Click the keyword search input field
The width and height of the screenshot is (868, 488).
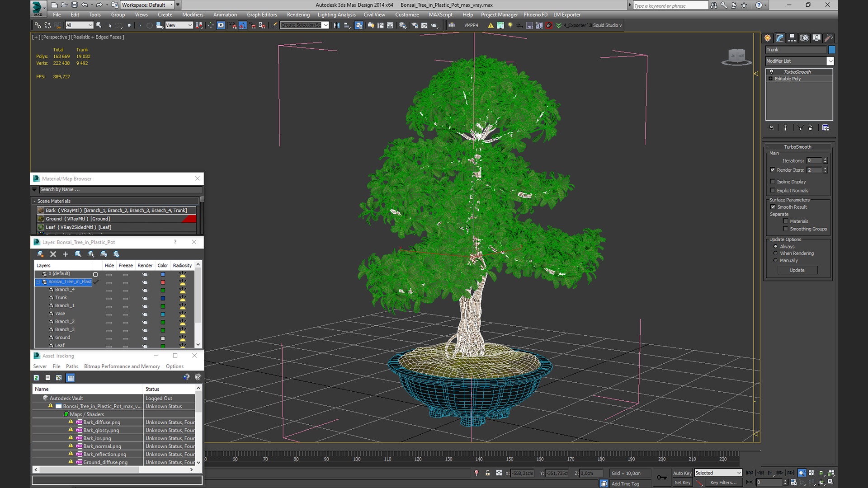pyautogui.click(x=670, y=5)
